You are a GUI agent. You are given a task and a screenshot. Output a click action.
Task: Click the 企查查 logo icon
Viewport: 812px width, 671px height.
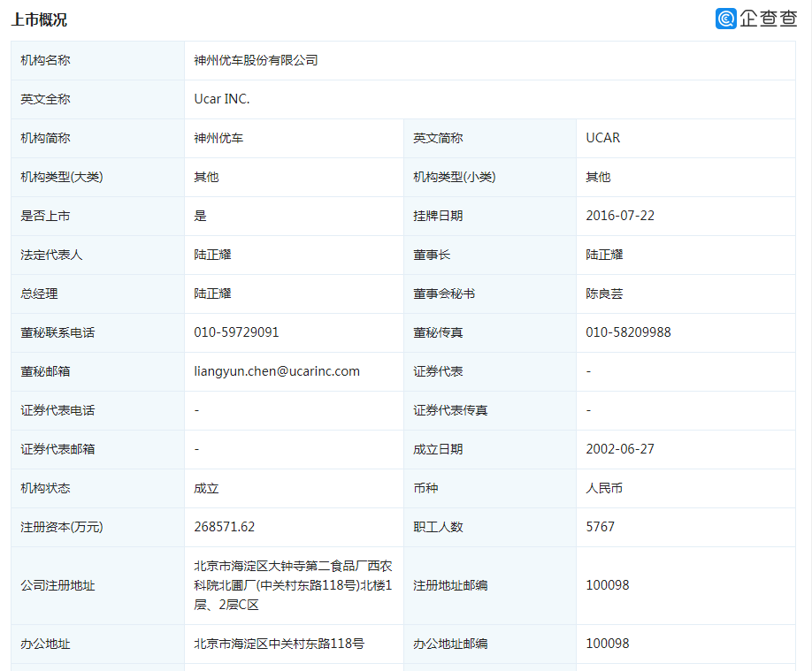click(725, 19)
